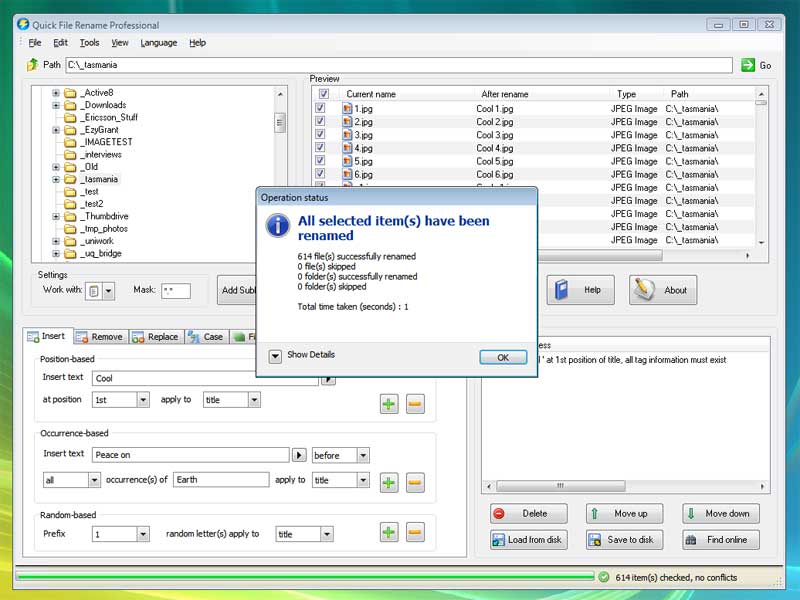This screenshot has width=800, height=600.
Task: Click the Save to disk button
Action: [620, 540]
